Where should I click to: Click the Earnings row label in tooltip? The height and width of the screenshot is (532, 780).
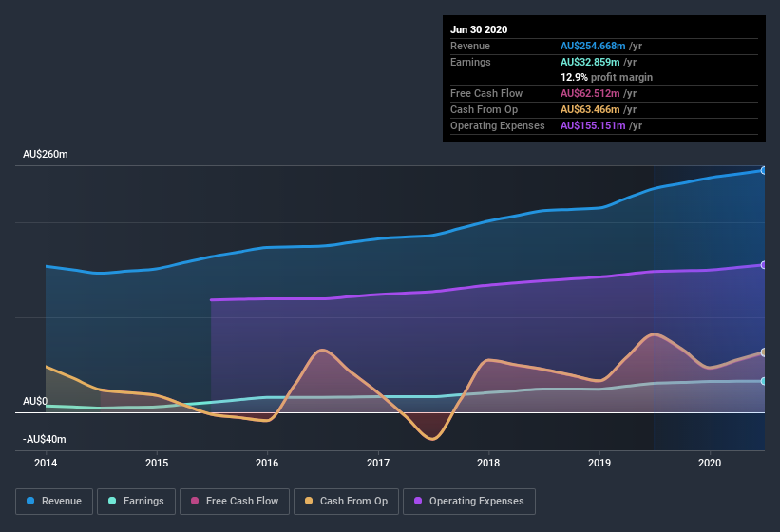(x=470, y=62)
